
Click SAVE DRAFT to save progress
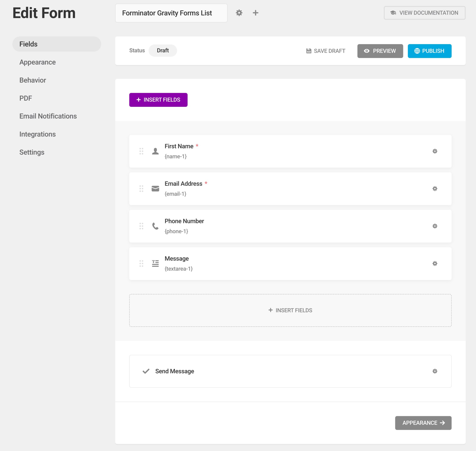click(x=326, y=51)
